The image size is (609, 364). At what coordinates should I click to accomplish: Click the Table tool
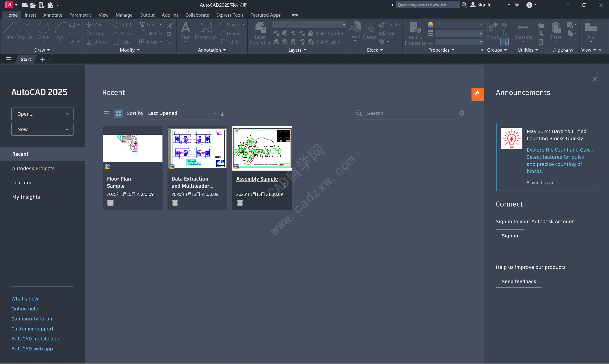[x=229, y=42]
